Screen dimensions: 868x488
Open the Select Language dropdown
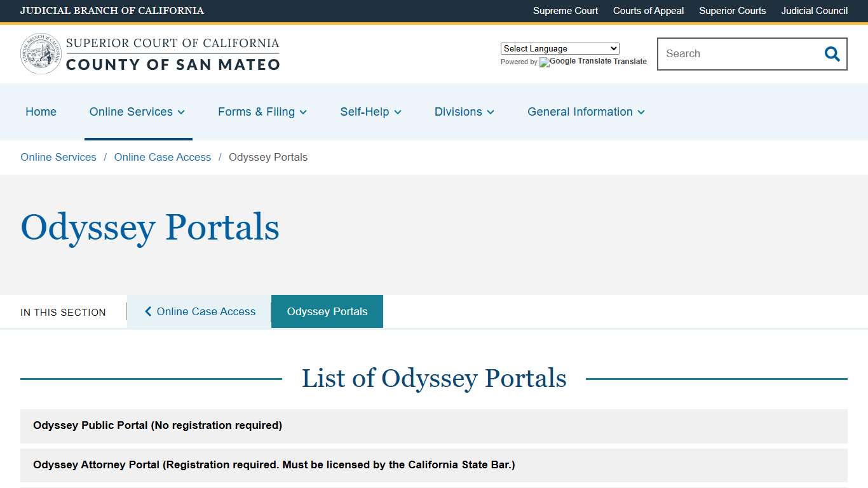tap(560, 48)
